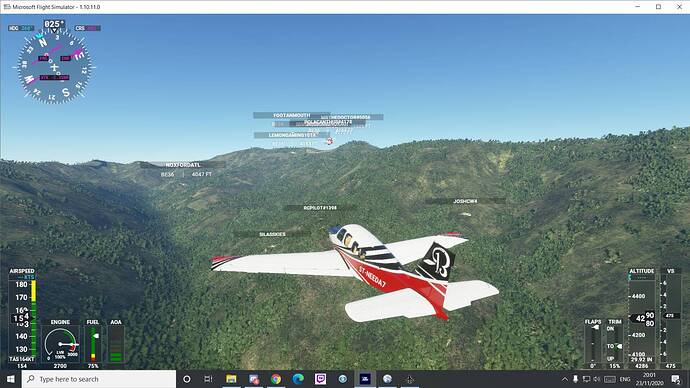Click the AOA indicator bar

pos(116,344)
